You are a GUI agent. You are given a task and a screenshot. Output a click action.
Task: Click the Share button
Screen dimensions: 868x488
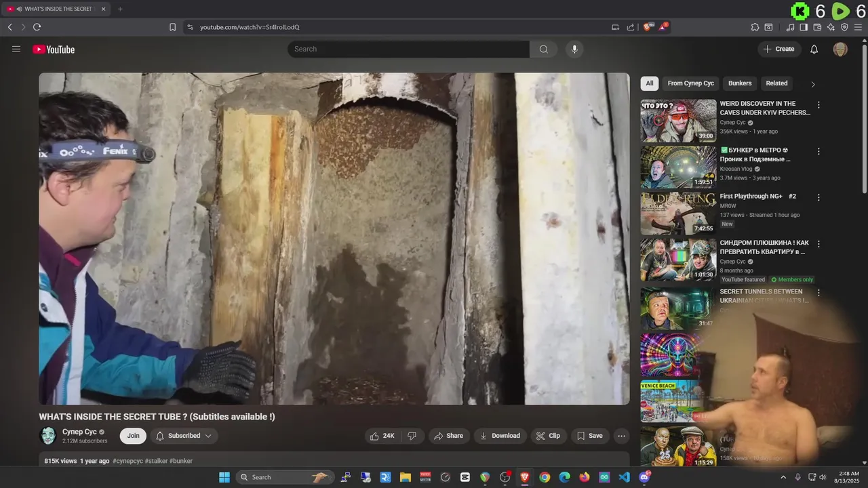click(x=449, y=436)
